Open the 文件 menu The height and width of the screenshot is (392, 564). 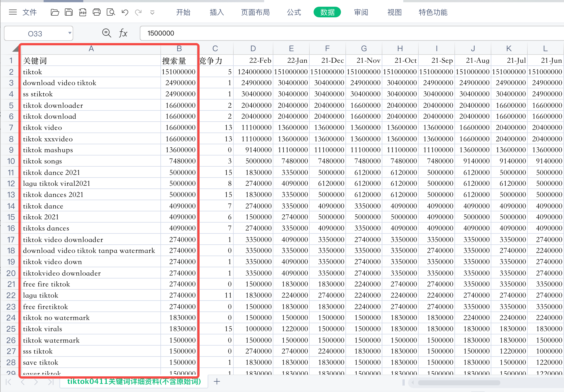tap(30, 12)
